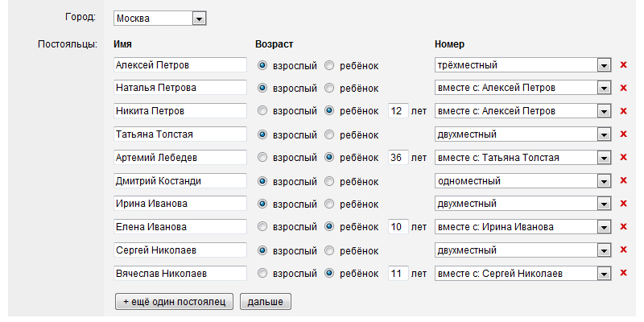
Task: Remove Ирина Иванова with red X
Action: point(622,204)
